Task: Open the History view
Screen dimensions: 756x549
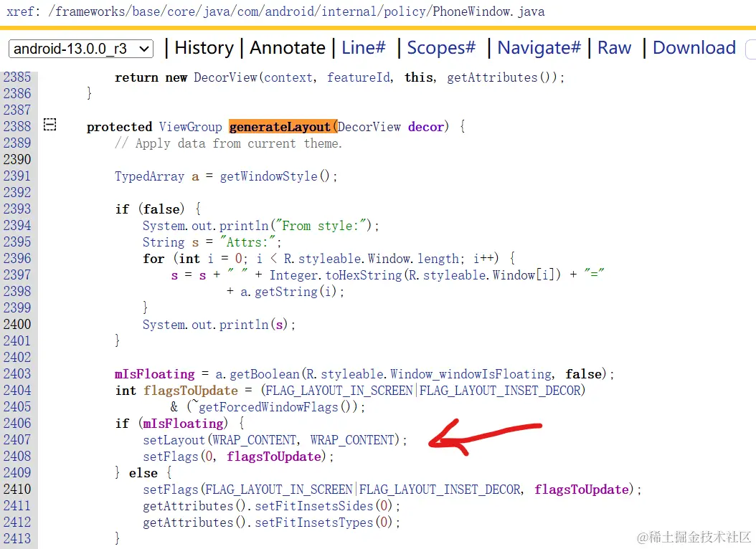Action: (204, 48)
